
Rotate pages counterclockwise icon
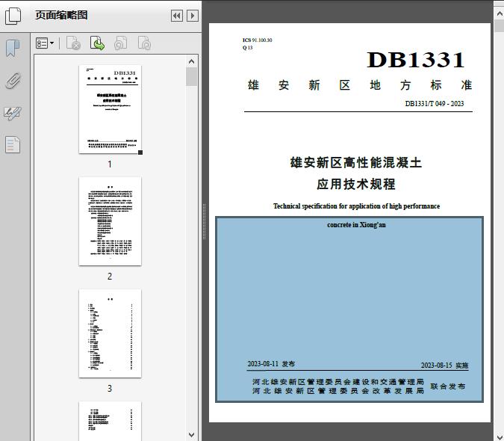click(120, 43)
